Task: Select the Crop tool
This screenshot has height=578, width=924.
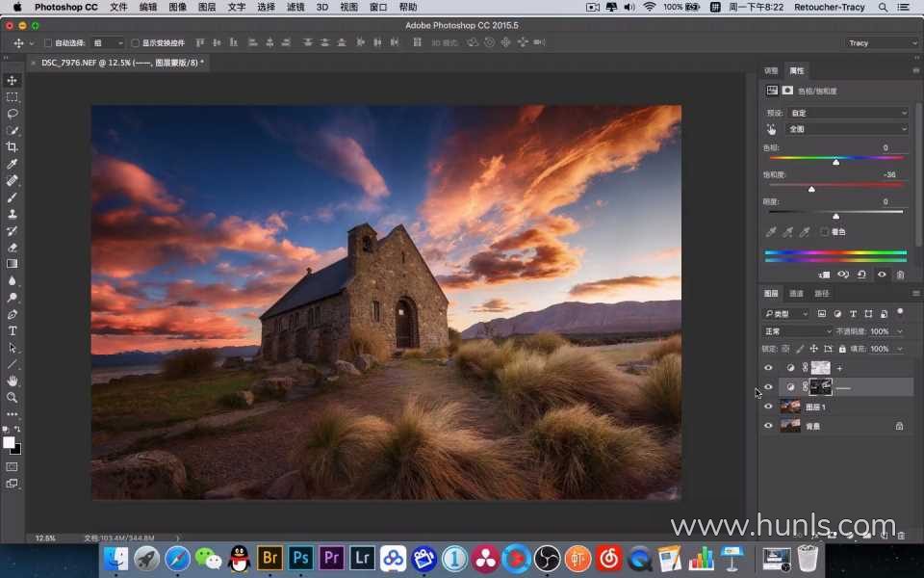Action: coord(12,146)
